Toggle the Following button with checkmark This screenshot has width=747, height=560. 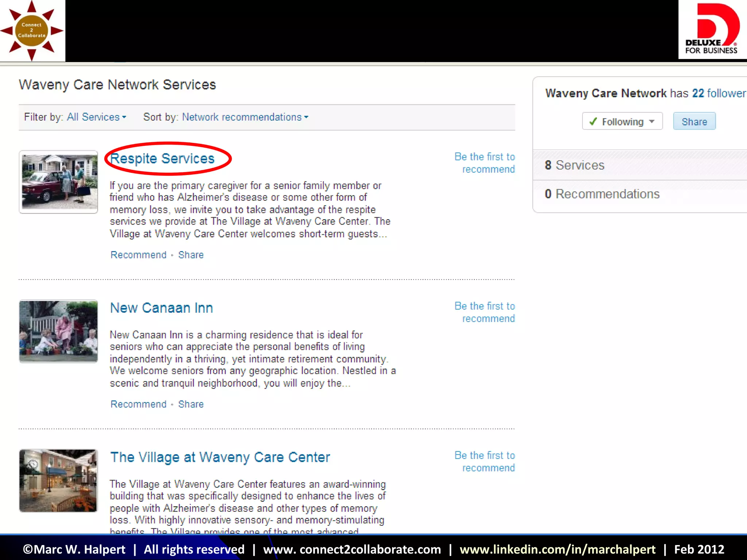622,121
